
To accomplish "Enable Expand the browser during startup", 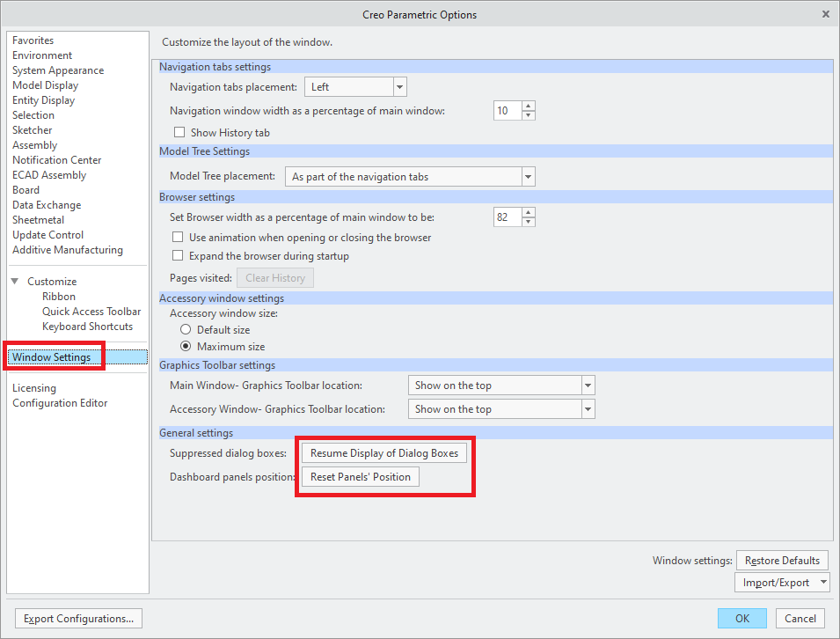I will coord(177,255).
